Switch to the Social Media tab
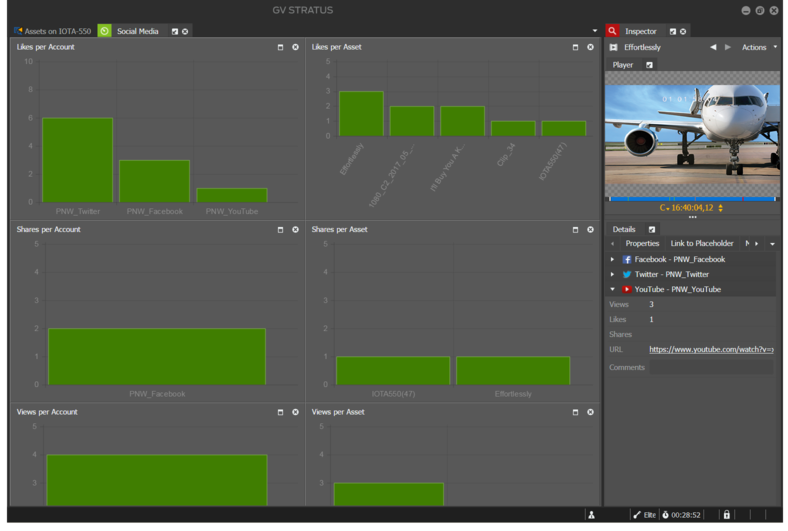Screen dimensions: 788x531 point(137,31)
